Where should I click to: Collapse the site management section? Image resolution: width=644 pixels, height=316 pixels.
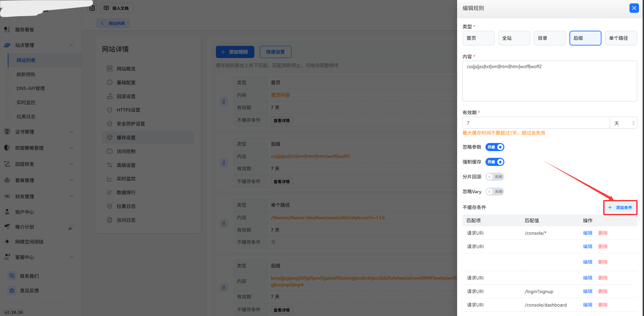coord(71,45)
